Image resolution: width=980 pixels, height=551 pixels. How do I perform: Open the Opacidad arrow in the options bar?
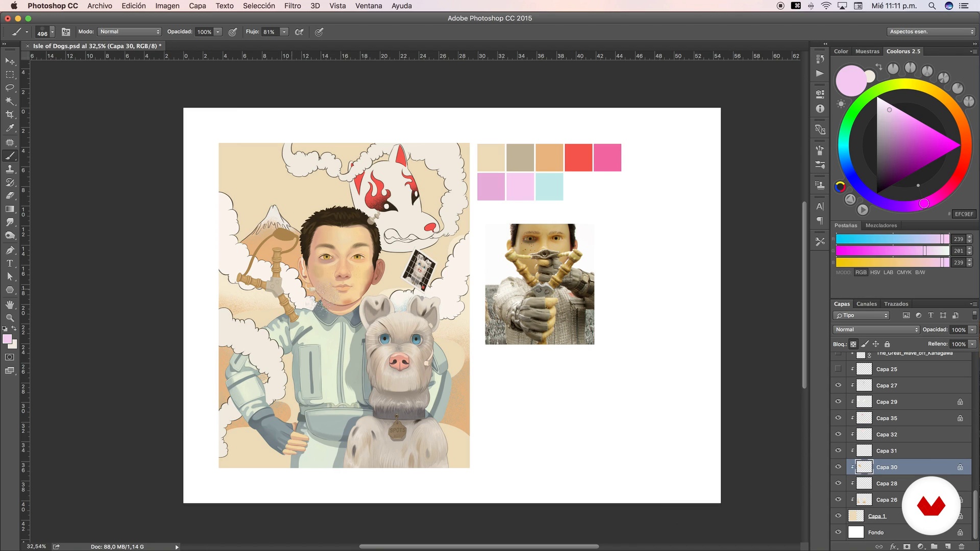218,32
